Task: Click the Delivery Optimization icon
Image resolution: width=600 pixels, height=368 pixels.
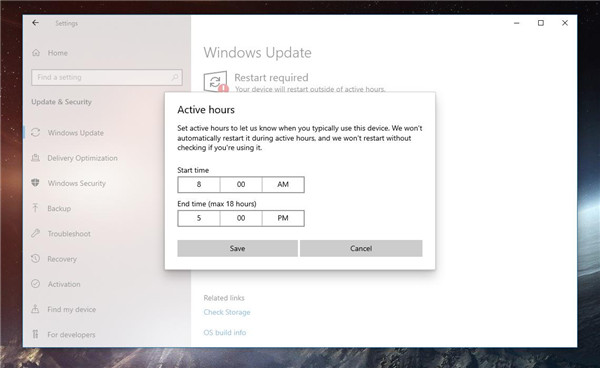Action: [x=36, y=158]
